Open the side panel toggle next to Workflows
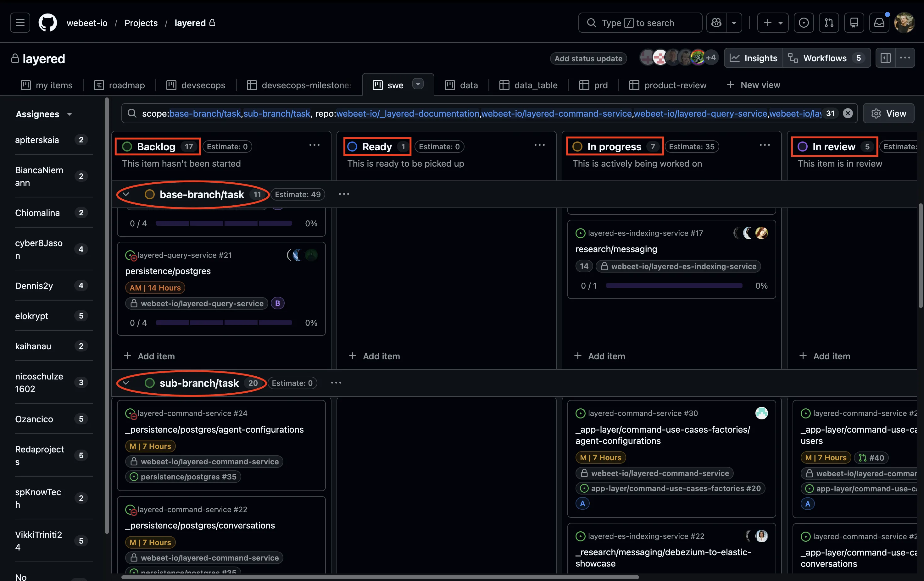This screenshot has width=924, height=581. (x=886, y=58)
